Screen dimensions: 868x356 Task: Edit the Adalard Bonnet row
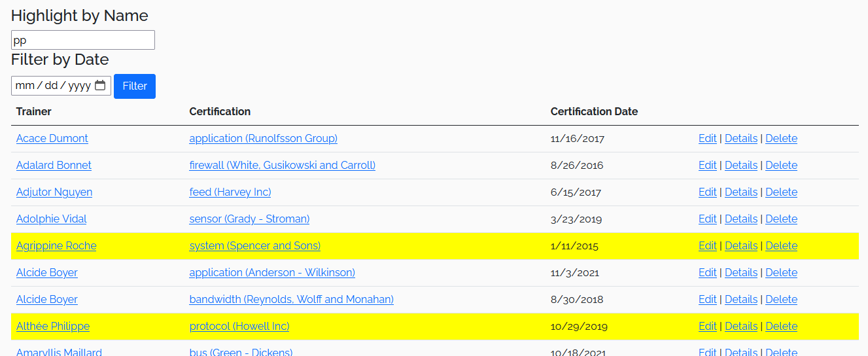click(x=708, y=166)
